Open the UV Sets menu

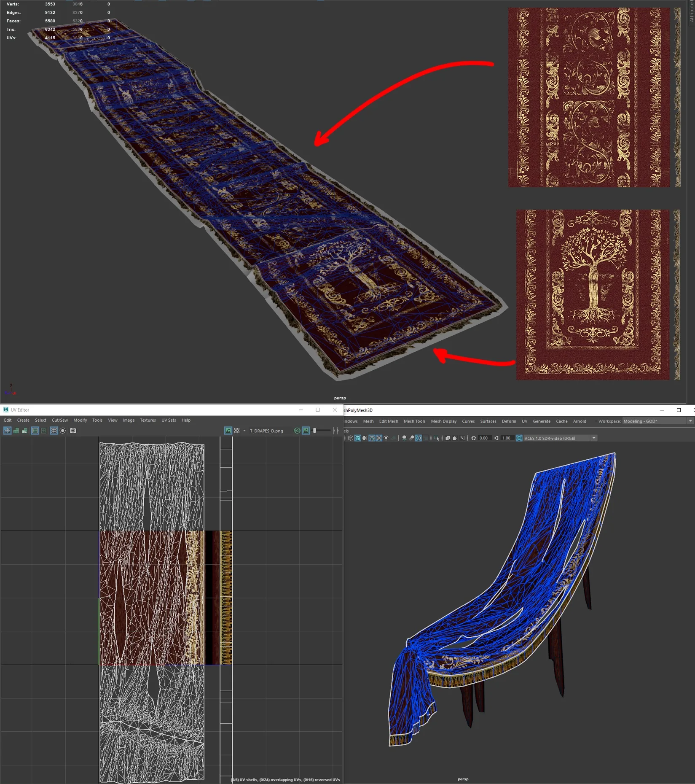[x=169, y=420]
